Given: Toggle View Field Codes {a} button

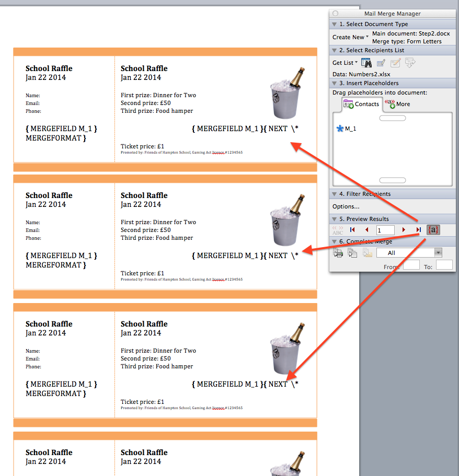Looking at the screenshot, I should [433, 230].
